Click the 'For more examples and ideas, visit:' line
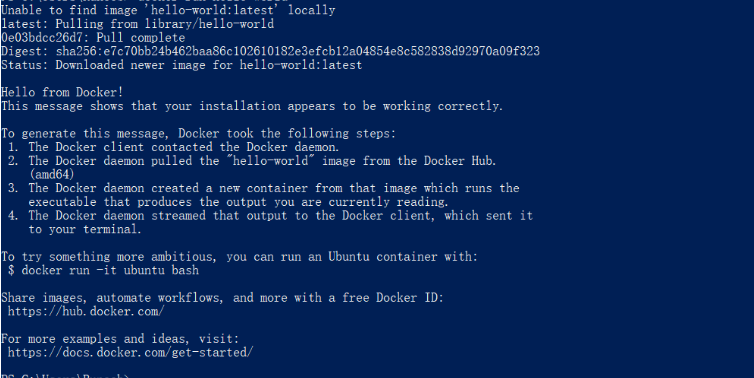 tap(120, 339)
